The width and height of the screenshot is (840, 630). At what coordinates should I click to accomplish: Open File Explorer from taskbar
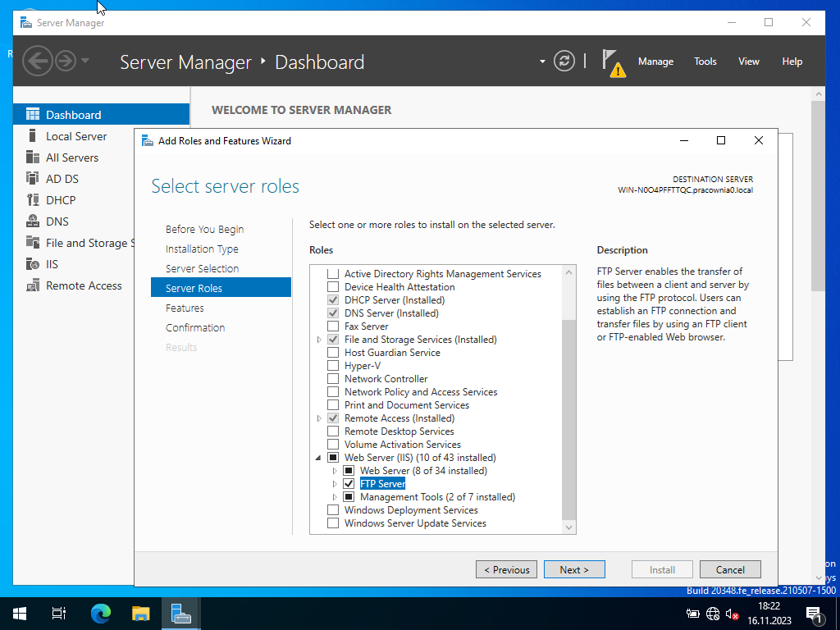(x=141, y=614)
